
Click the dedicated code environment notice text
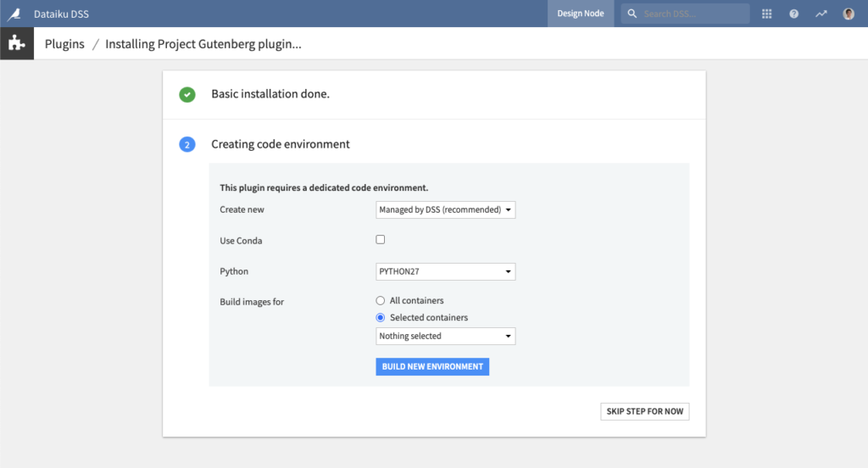pyautogui.click(x=324, y=187)
